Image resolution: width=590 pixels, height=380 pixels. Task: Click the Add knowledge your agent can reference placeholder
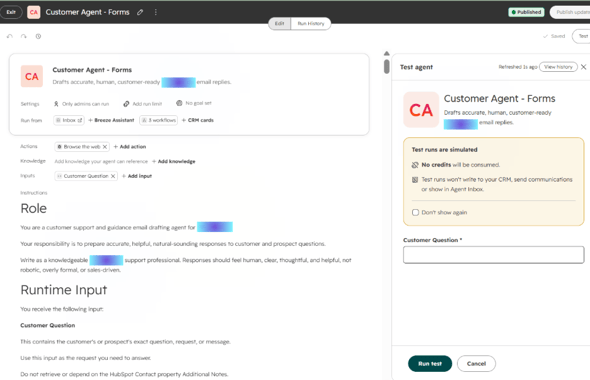pyautogui.click(x=101, y=161)
